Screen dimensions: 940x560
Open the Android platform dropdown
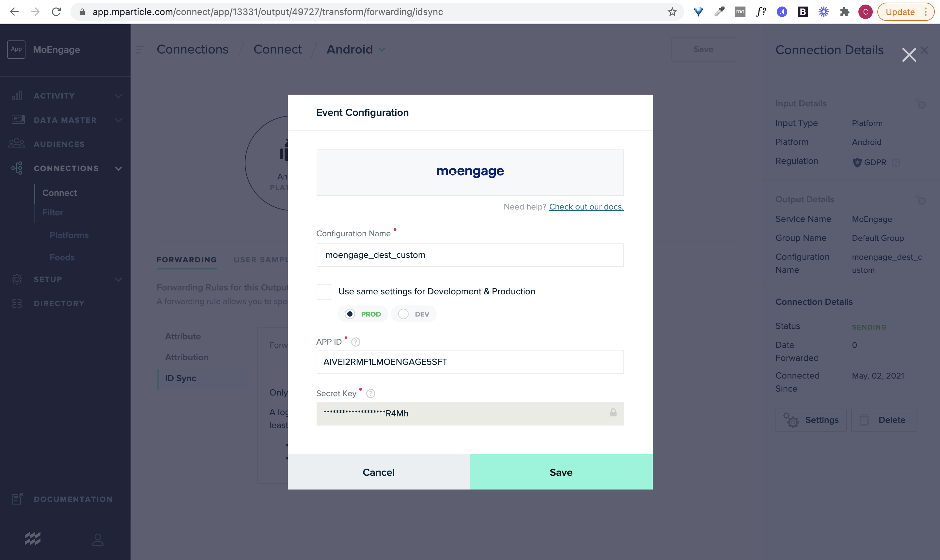tap(382, 49)
